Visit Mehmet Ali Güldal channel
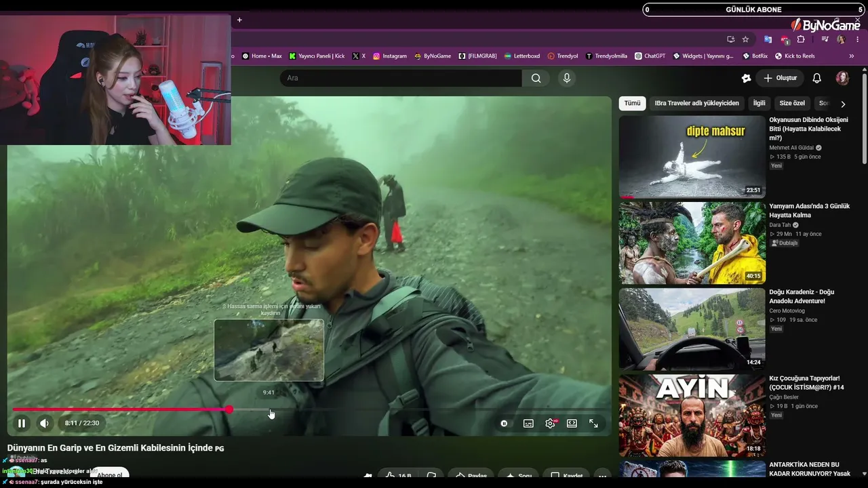The height and width of the screenshot is (488, 868). click(791, 148)
